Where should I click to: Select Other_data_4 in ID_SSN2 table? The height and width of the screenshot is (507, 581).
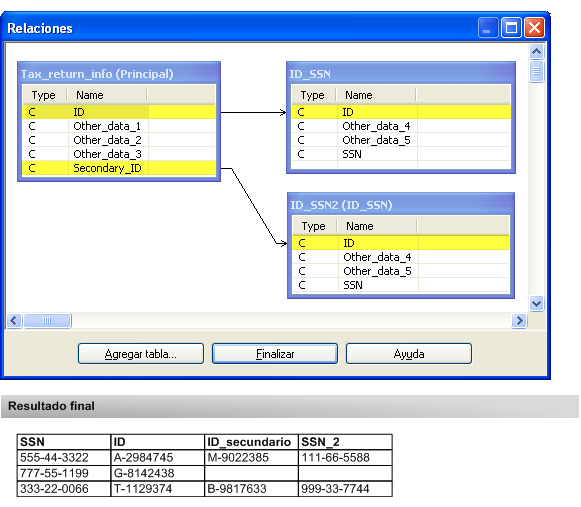pyautogui.click(x=401, y=257)
